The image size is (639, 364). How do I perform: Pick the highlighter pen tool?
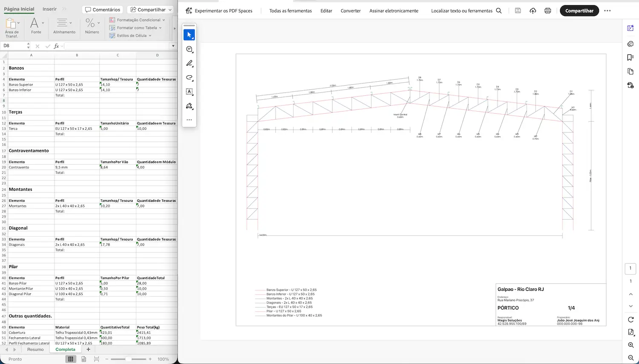[189, 63]
